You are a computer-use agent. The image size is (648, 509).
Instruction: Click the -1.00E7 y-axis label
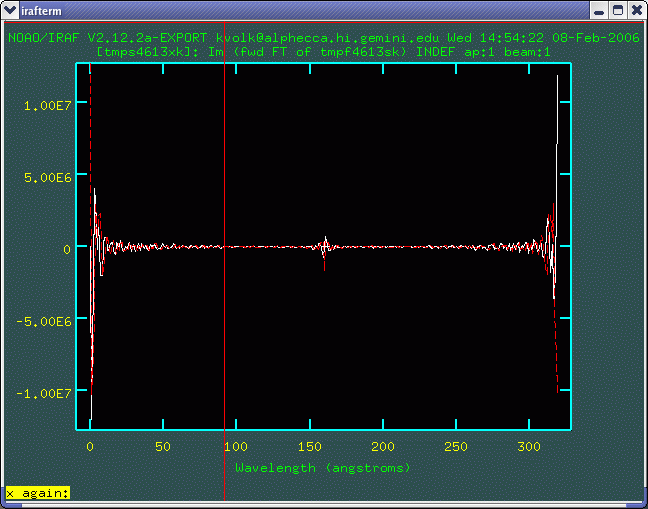[x=44, y=393]
